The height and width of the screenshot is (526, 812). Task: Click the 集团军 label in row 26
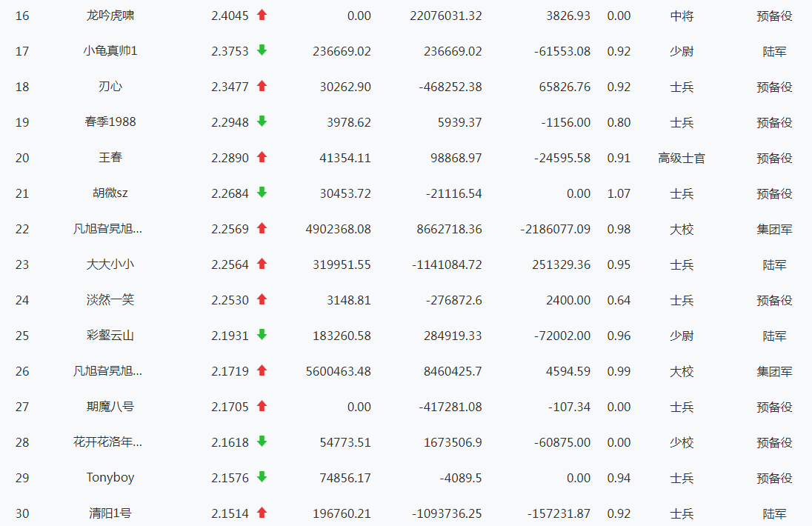tap(774, 371)
